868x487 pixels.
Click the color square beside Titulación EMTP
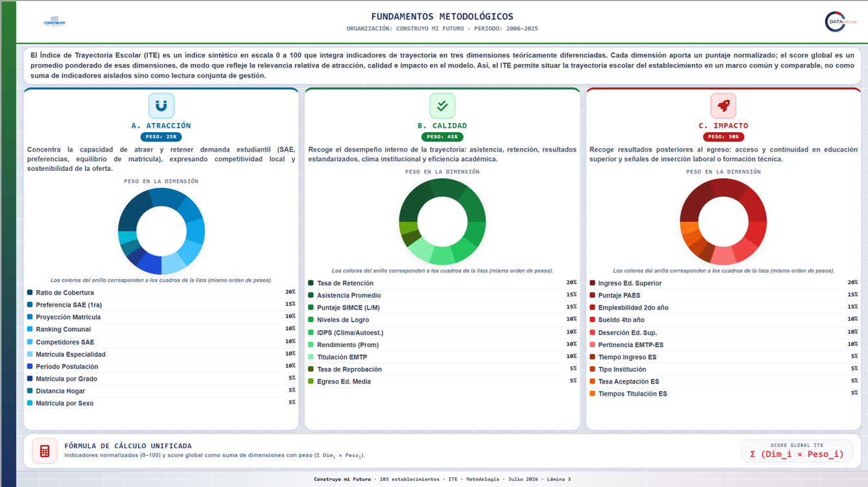(311, 357)
